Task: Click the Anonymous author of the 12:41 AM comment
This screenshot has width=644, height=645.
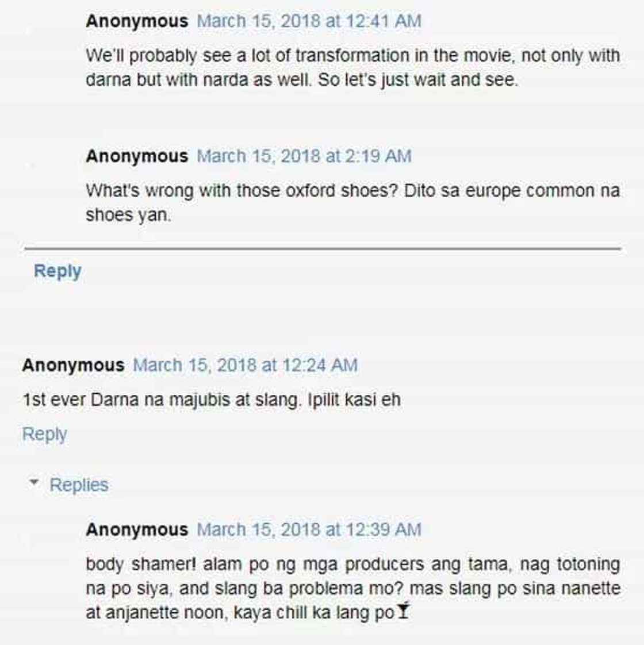Action: coord(137,21)
